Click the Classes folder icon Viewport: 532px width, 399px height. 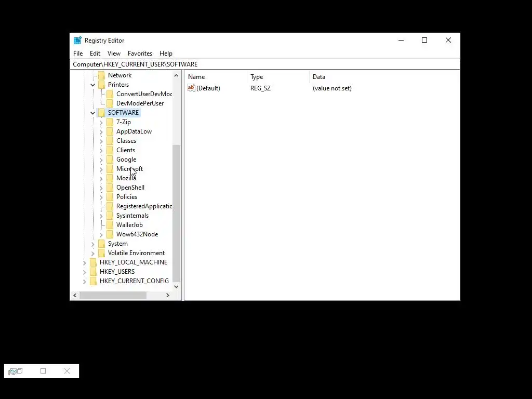point(110,141)
